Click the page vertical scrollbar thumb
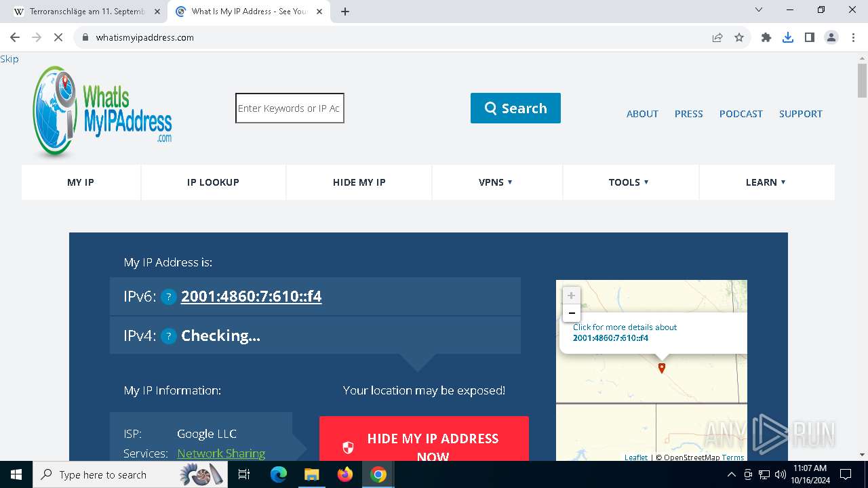This screenshot has width=868, height=488. [862, 81]
